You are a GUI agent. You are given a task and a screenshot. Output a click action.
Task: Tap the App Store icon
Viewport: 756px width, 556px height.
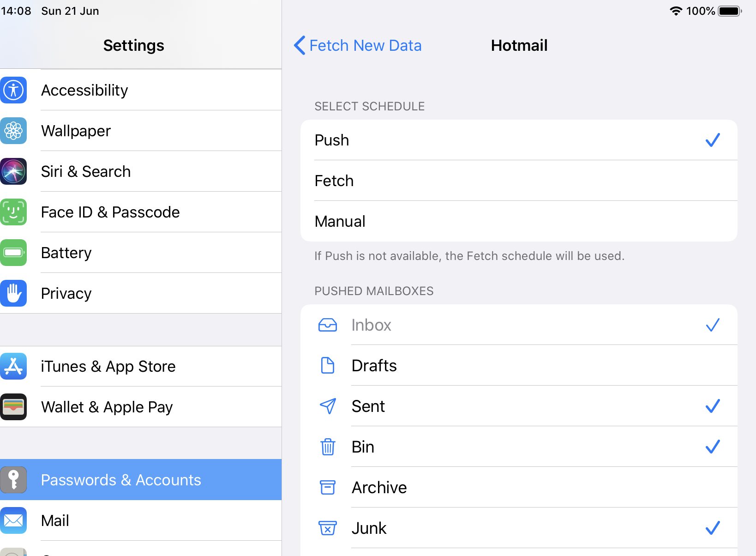(13, 366)
